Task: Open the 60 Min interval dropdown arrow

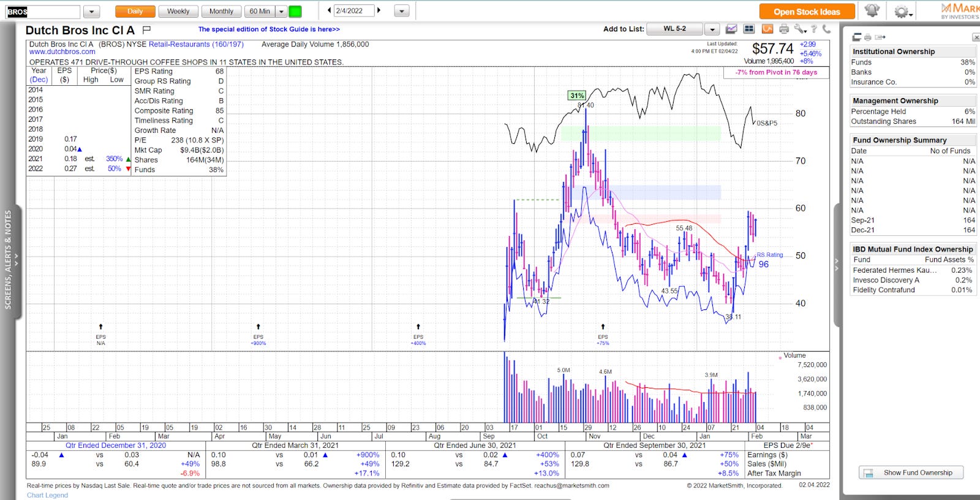Action: (281, 11)
